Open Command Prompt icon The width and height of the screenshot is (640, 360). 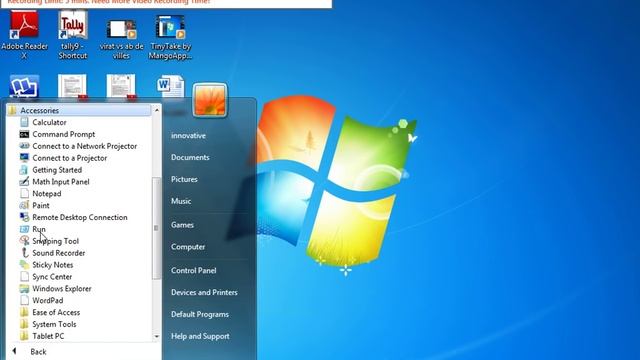[24, 134]
